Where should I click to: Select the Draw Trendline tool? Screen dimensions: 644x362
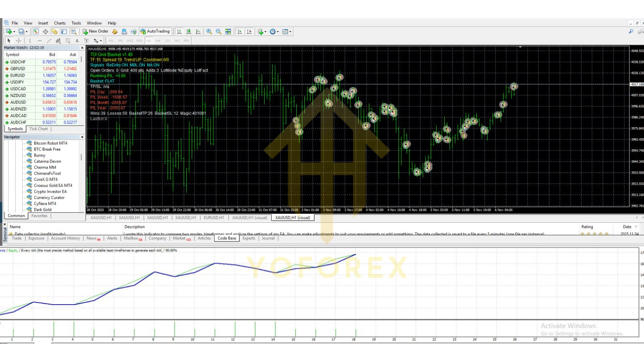49,41
